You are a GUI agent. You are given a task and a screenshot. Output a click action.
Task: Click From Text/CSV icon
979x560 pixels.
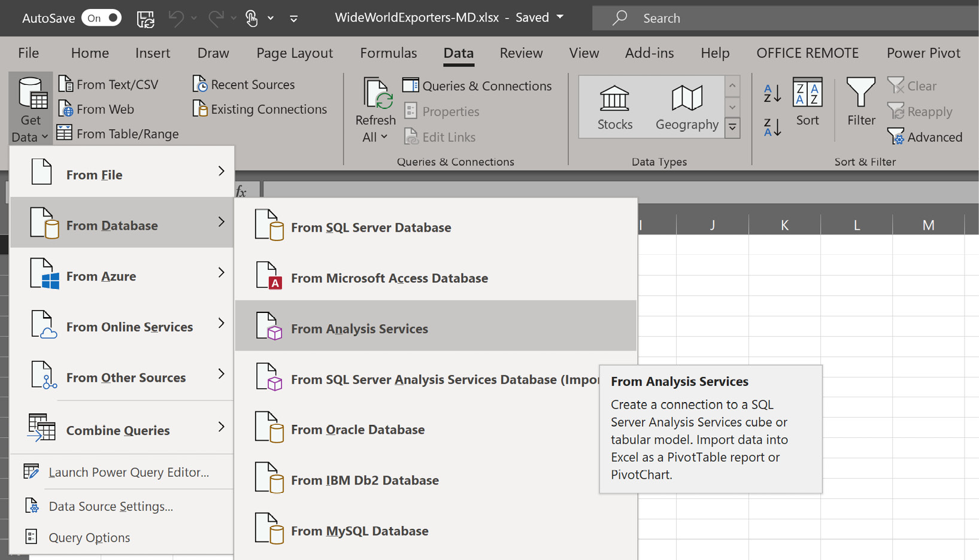point(66,84)
